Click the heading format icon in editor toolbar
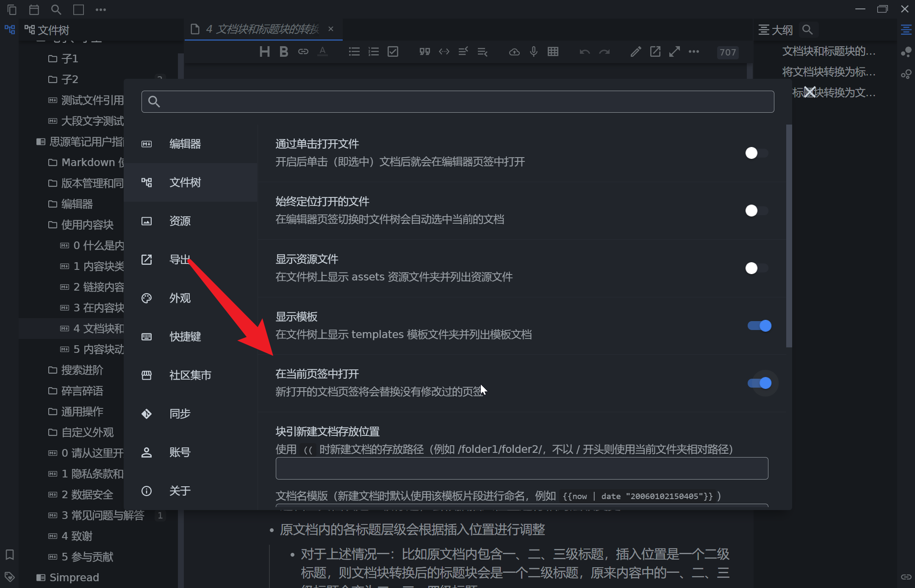The image size is (915, 588). tap(264, 52)
